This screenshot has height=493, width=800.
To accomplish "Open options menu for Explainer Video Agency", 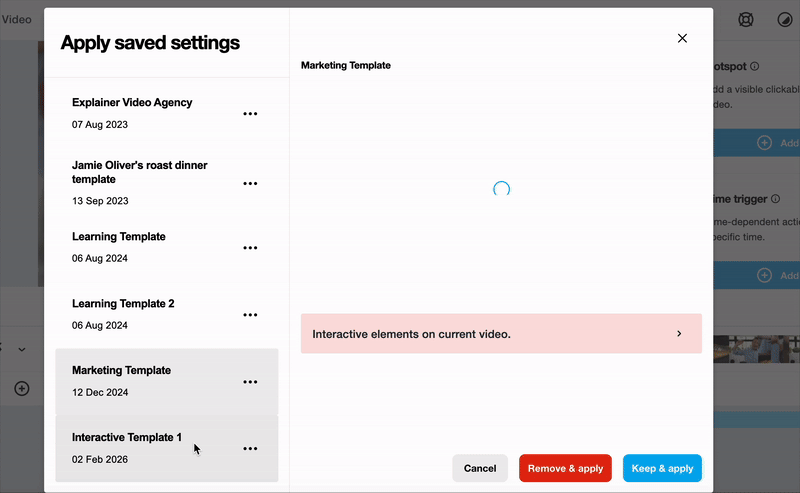I will 250,114.
